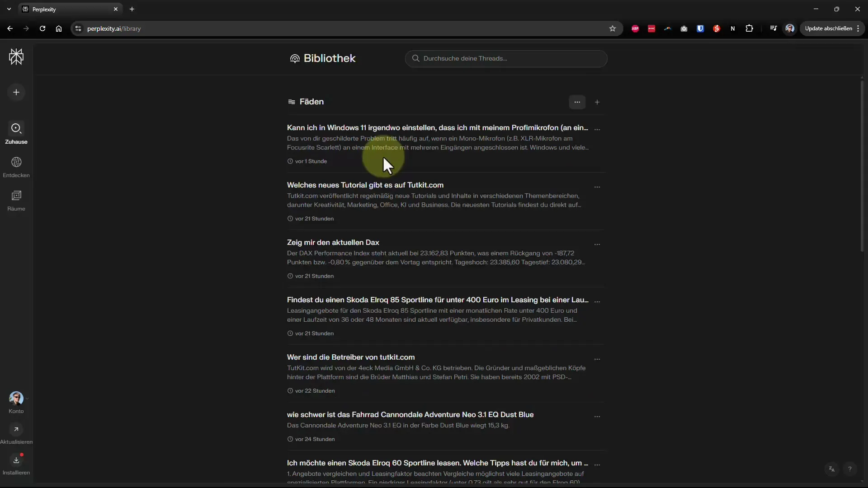
Task: Open thread Zeig mir den aktuellen Dax
Action: [x=333, y=243]
